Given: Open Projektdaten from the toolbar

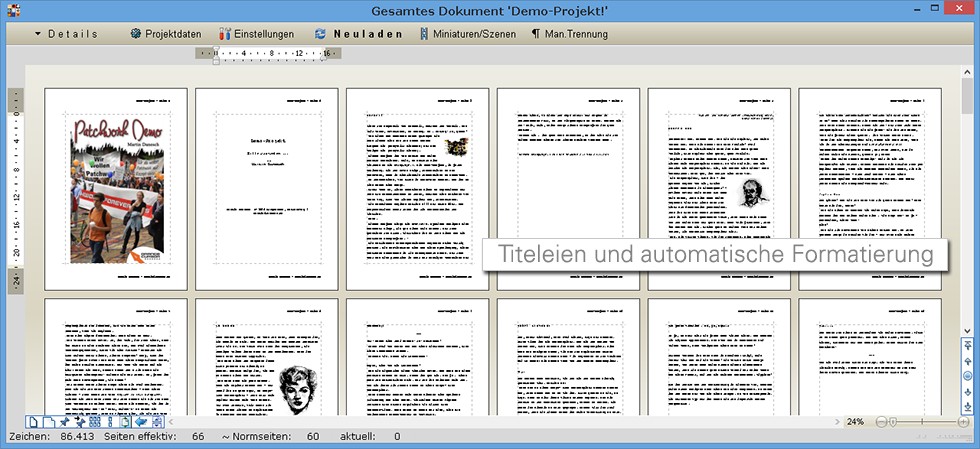Looking at the screenshot, I should 165,34.
